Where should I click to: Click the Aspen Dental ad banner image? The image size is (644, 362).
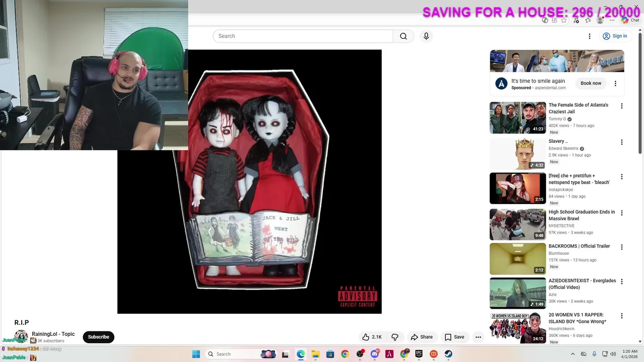click(557, 61)
